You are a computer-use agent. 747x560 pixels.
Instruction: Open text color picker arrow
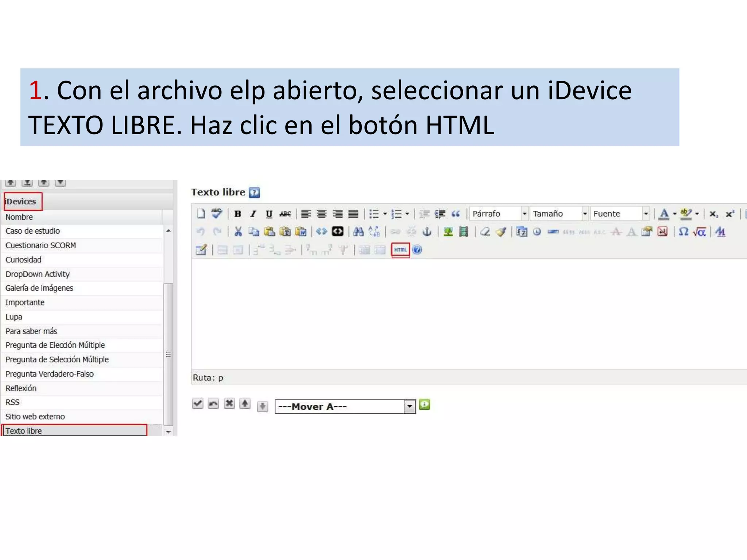[x=675, y=214]
